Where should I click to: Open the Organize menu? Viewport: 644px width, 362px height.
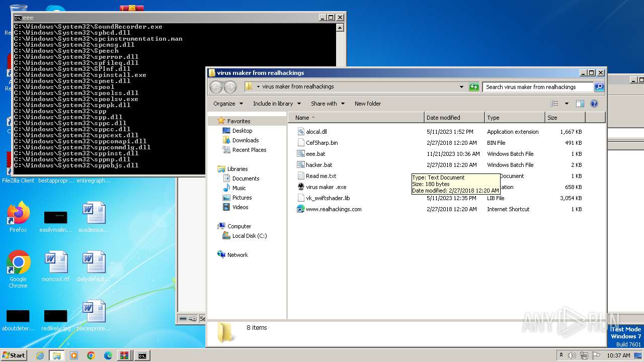[x=228, y=104]
